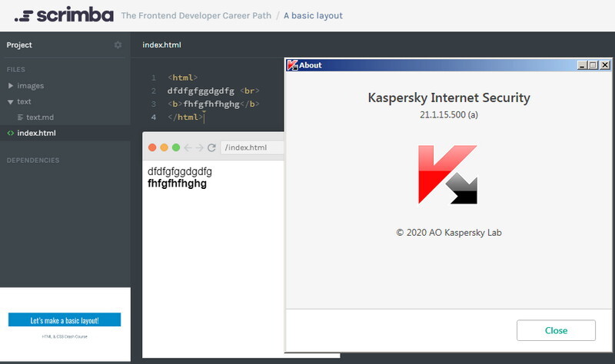Viewport: 615px width, 364px height.
Task: Reload the preview browser page
Action: 211,147
